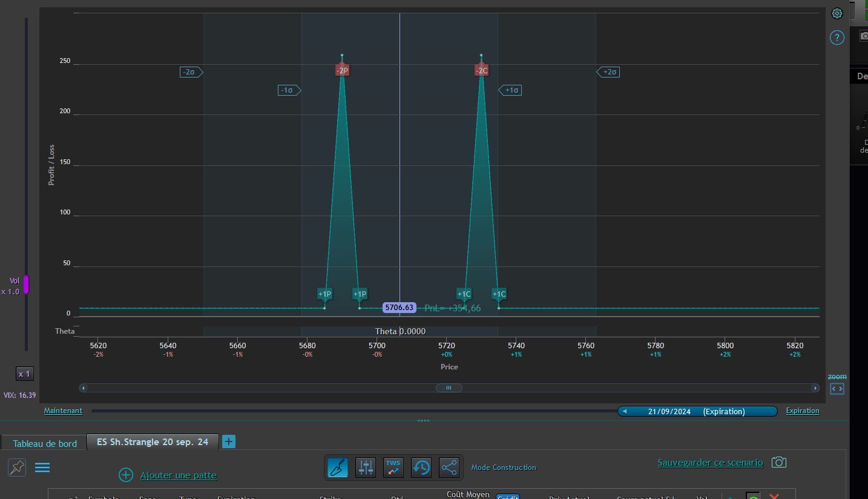Toggle the zoom fit arrows button

click(837, 389)
